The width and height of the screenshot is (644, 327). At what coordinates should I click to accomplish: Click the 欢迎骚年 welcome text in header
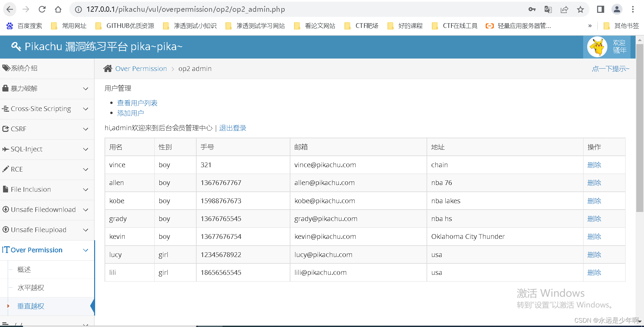pyautogui.click(x=619, y=47)
